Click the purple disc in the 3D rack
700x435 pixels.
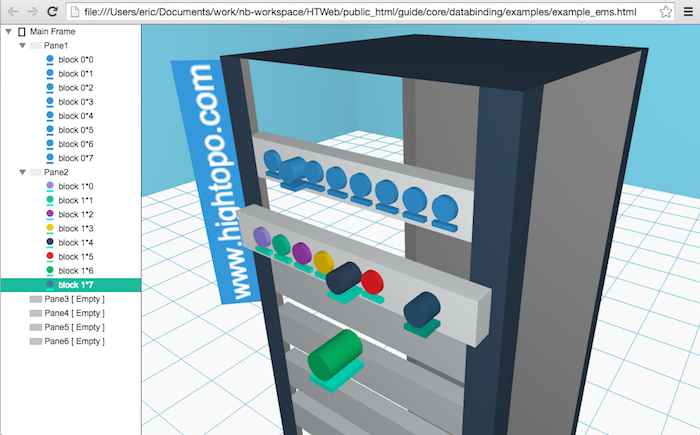tap(262, 237)
